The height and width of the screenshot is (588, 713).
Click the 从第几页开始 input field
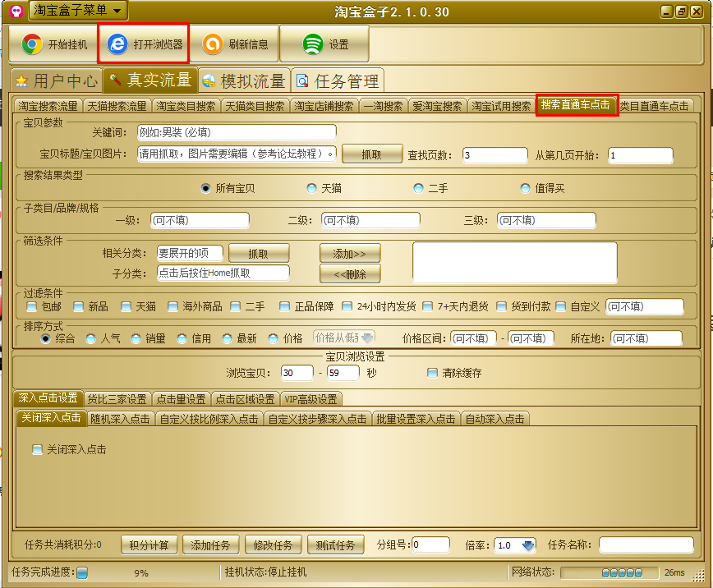point(641,155)
